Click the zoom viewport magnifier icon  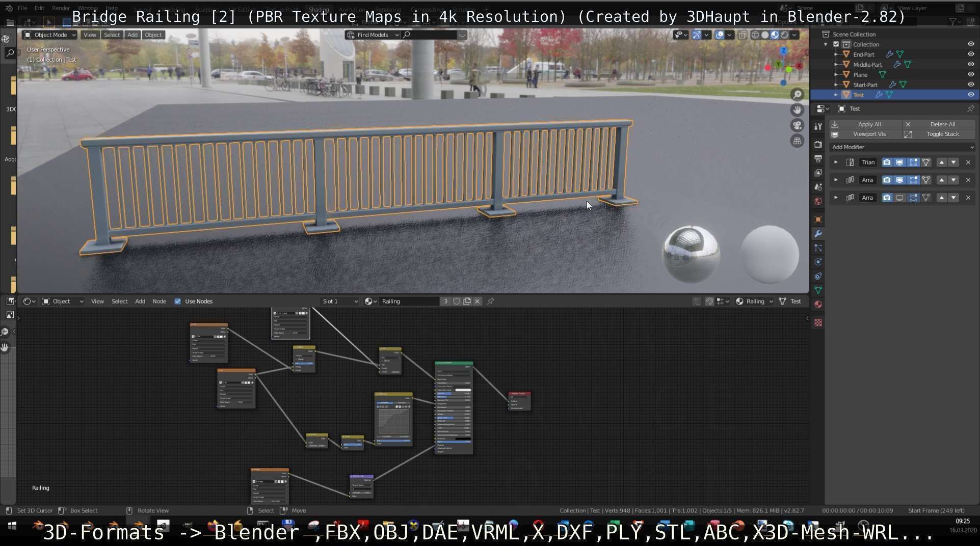[797, 94]
